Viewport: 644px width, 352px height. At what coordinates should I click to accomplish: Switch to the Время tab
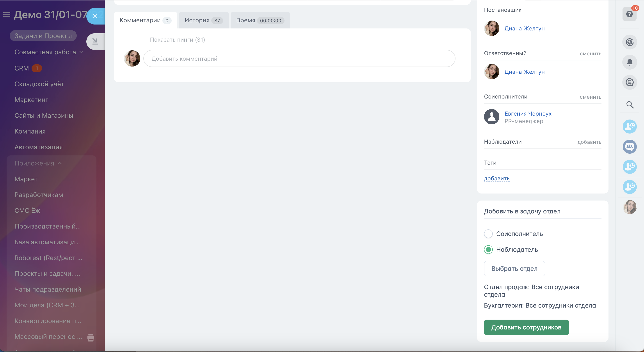click(260, 20)
